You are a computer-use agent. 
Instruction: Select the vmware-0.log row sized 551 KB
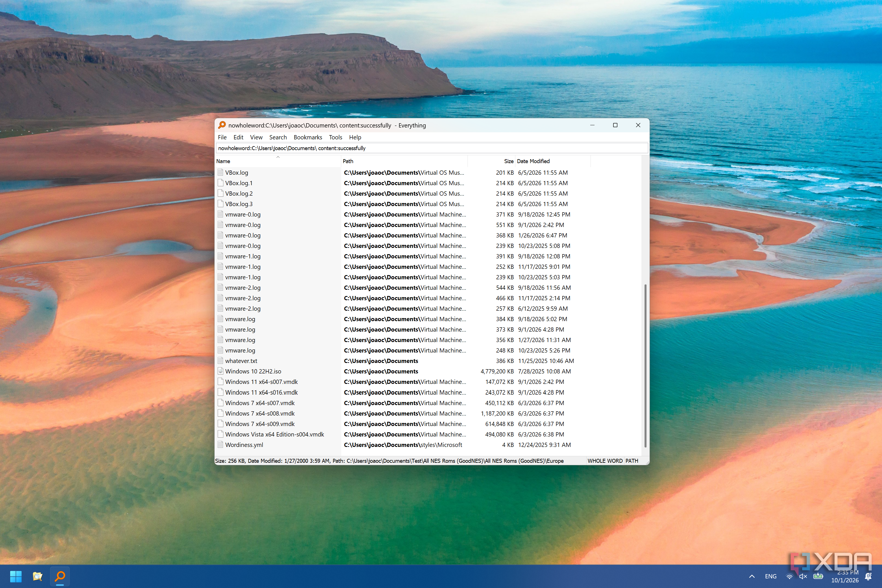[x=428, y=225]
